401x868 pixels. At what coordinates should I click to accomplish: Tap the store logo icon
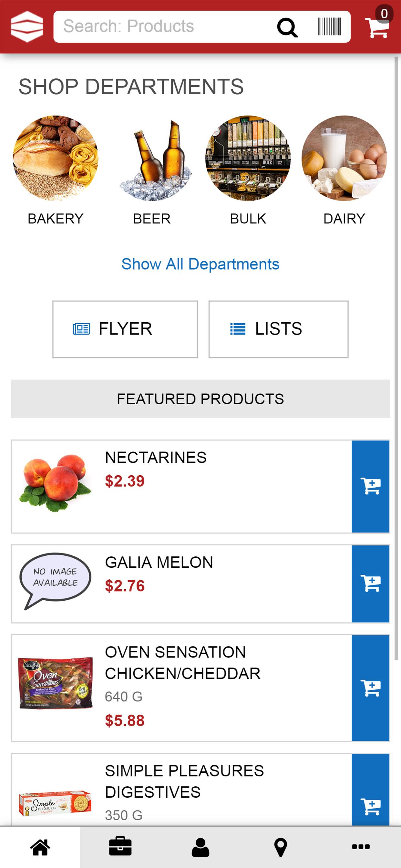(x=26, y=26)
